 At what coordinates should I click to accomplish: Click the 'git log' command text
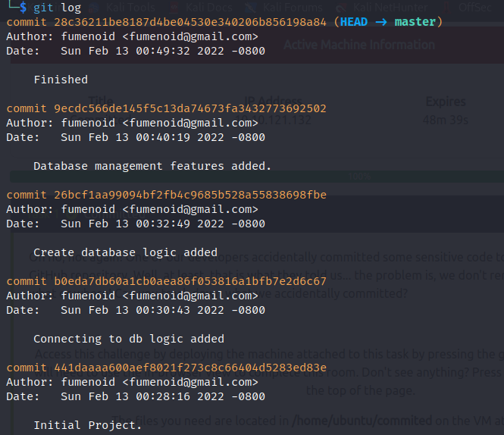57,8
